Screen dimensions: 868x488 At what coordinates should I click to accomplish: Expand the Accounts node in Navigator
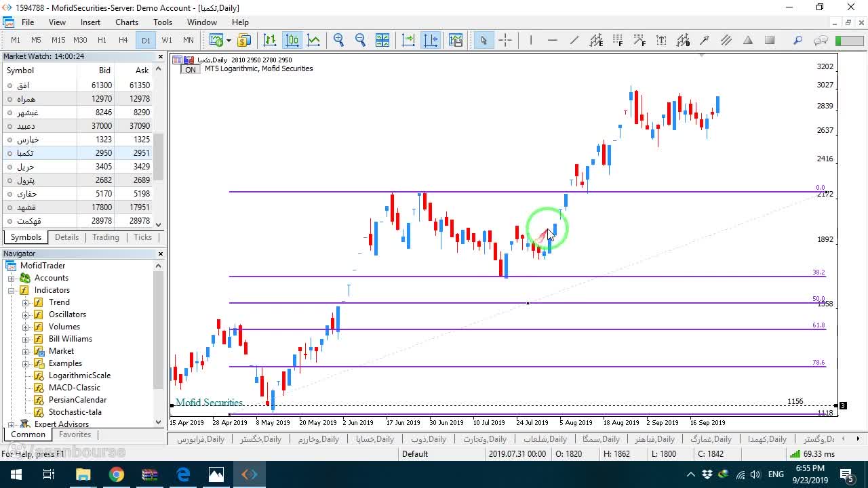12,278
